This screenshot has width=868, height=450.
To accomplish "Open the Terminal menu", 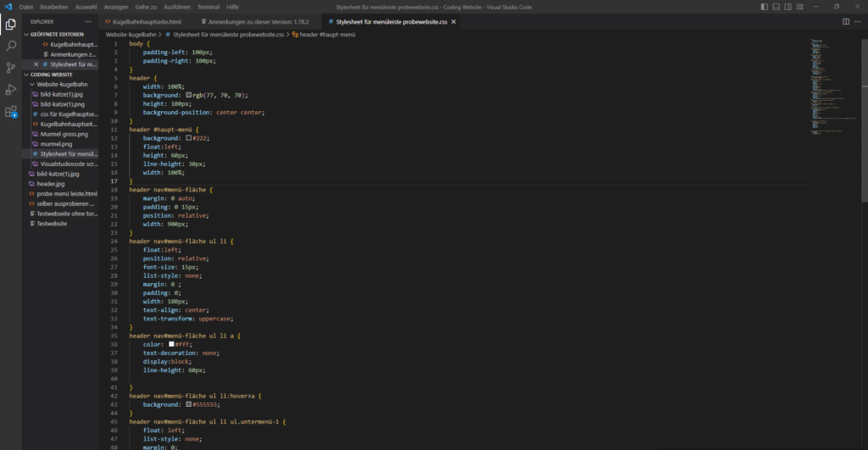I will 208,7.
